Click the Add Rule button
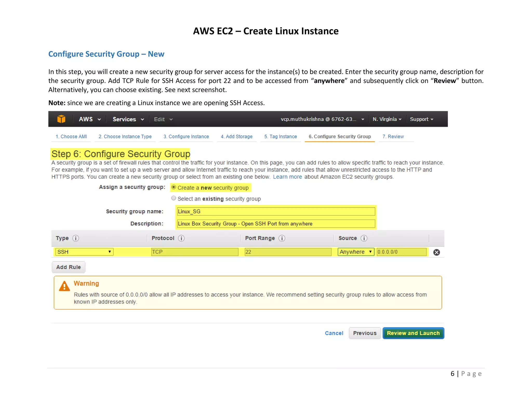 69,267
